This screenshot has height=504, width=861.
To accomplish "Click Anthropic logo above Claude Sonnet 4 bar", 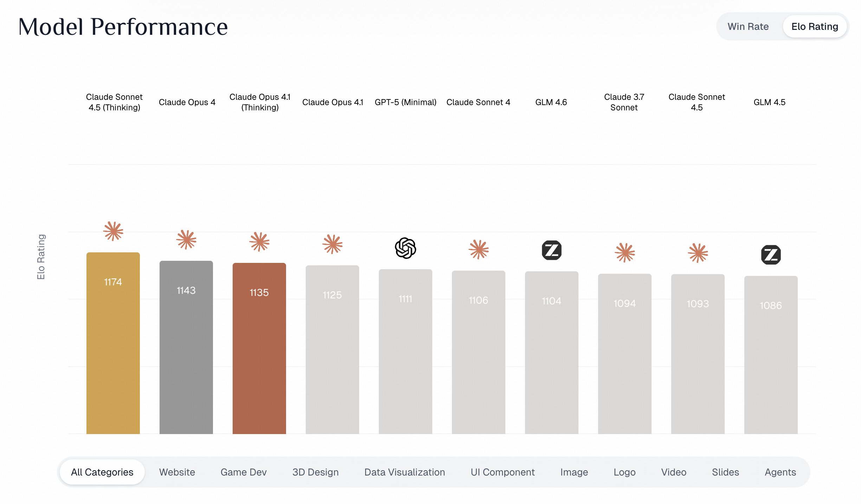I will point(478,250).
